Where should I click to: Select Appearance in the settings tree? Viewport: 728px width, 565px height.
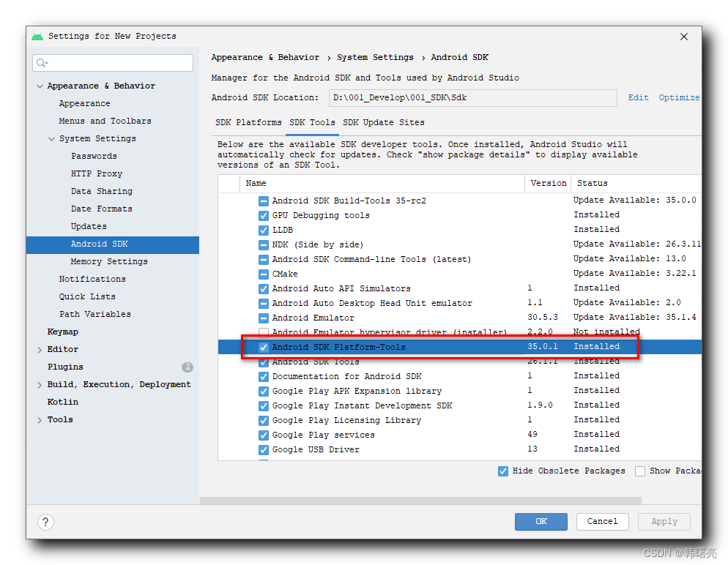[x=84, y=103]
